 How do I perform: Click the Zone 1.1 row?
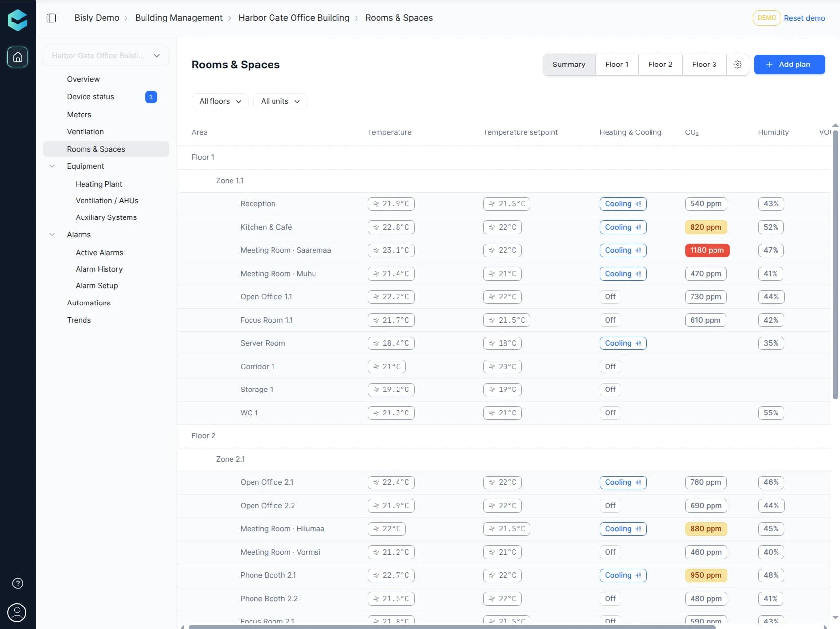(x=504, y=181)
